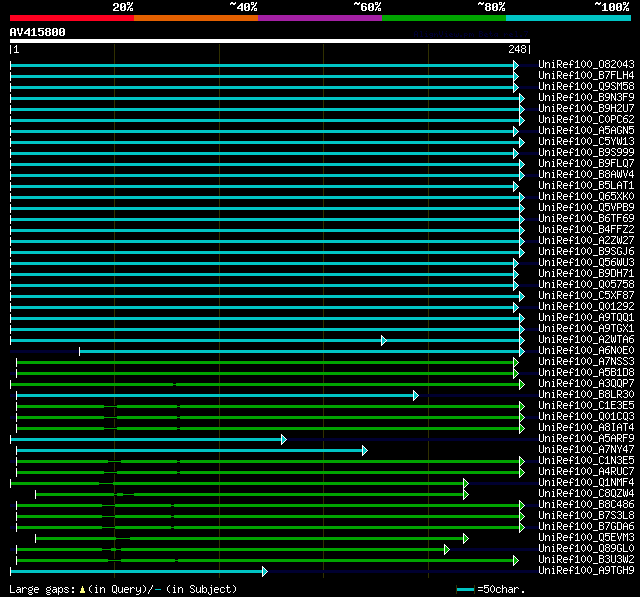Select the UniRef100_A3QQP7 entry
This screenshot has width=640, height=597.
tap(586, 384)
